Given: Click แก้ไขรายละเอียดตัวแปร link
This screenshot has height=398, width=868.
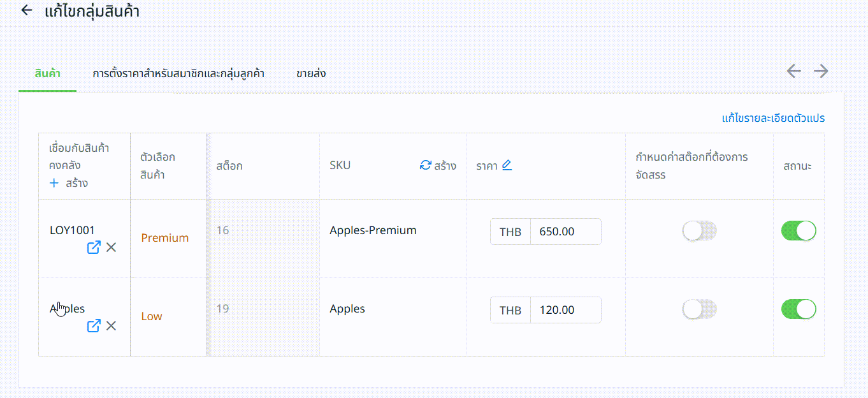Looking at the screenshot, I should (774, 118).
